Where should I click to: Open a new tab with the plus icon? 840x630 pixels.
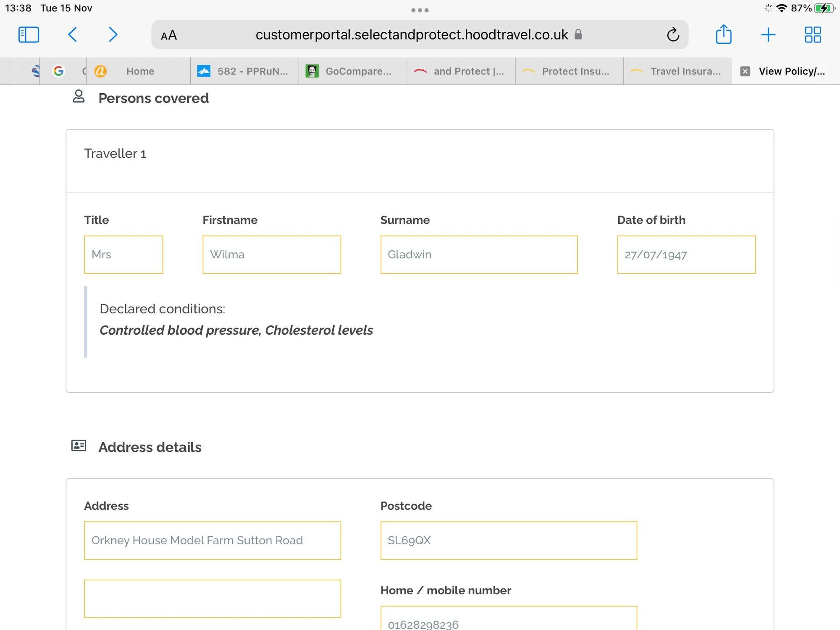click(x=768, y=34)
